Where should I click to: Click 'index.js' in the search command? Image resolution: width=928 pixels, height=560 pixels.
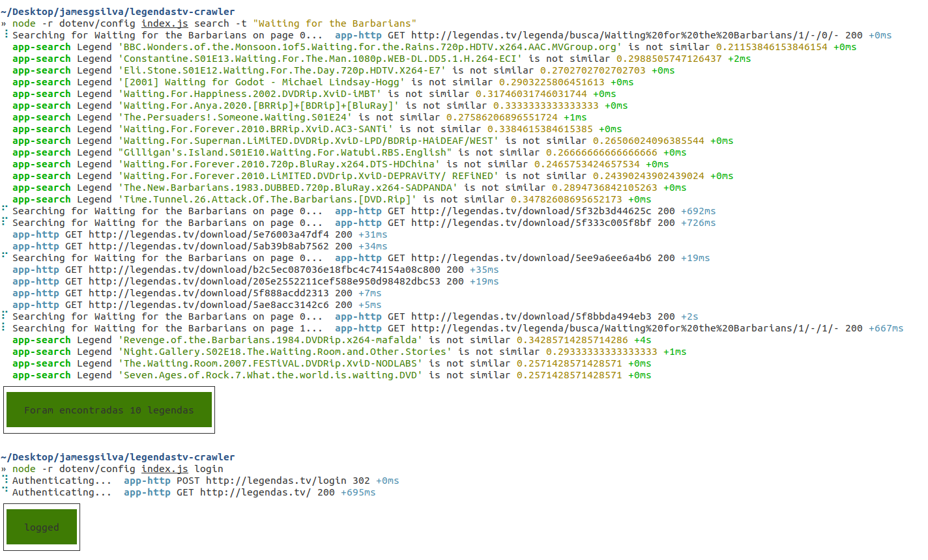pos(165,23)
